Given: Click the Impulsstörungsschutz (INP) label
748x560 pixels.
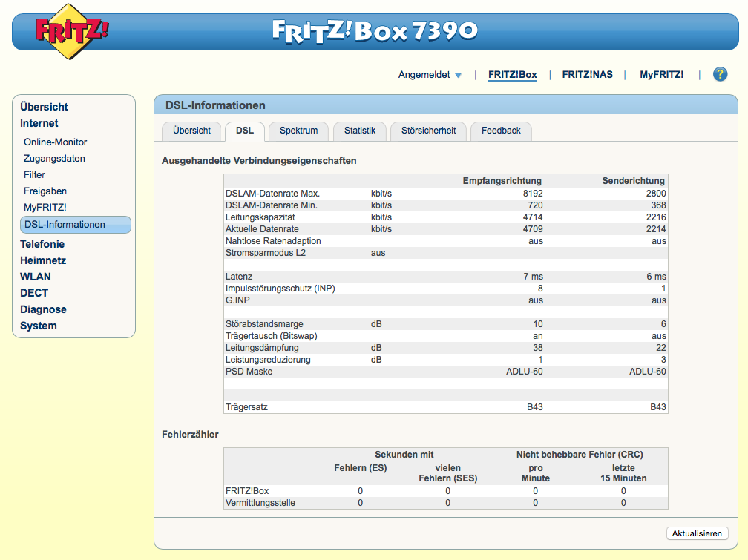Looking at the screenshot, I should (280, 289).
